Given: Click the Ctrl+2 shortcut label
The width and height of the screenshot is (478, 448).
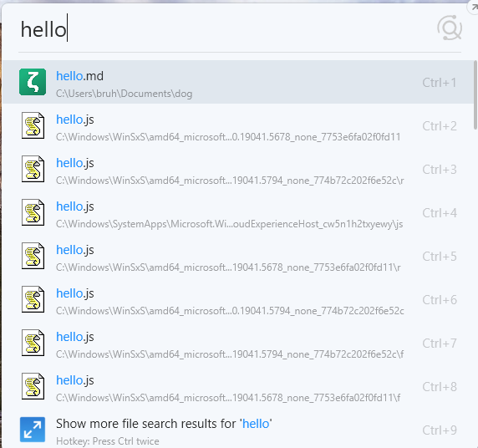Looking at the screenshot, I should point(440,126).
